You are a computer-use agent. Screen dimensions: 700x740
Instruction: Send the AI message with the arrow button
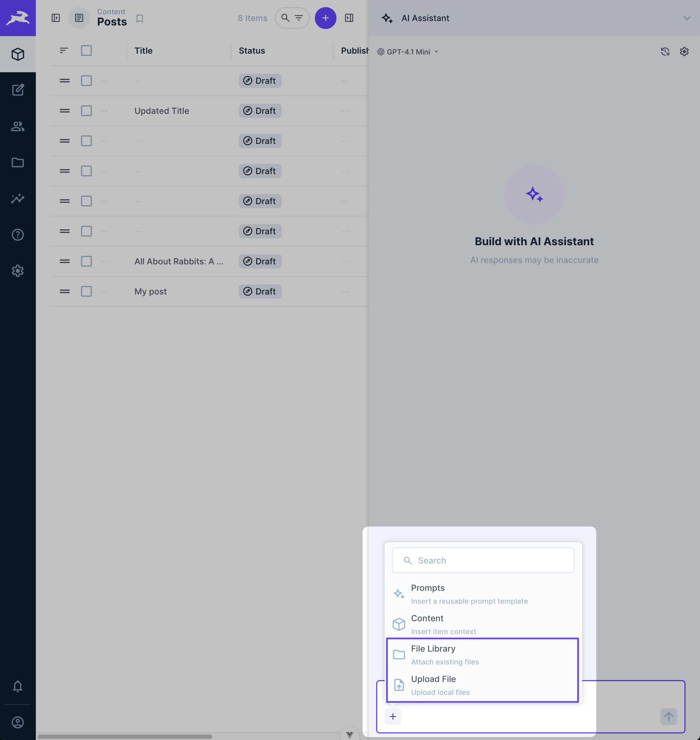(x=669, y=716)
